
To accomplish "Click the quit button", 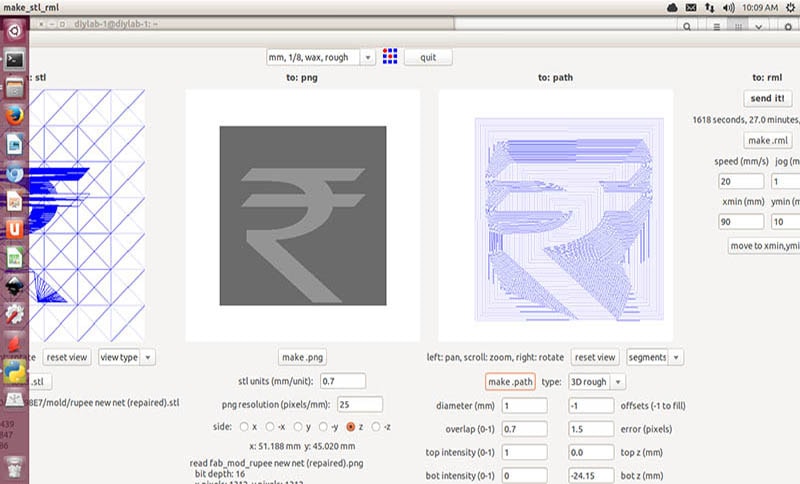I will [428, 57].
